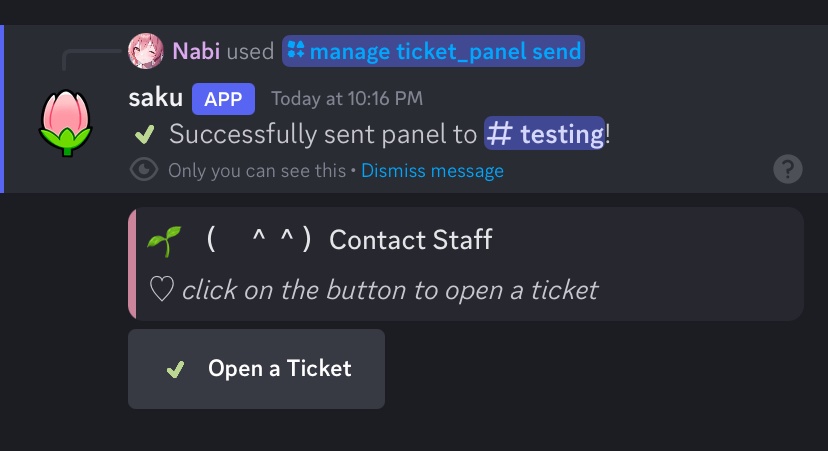Click the eye icon for ephemeral message
This screenshot has height=451, width=828.
coord(145,170)
